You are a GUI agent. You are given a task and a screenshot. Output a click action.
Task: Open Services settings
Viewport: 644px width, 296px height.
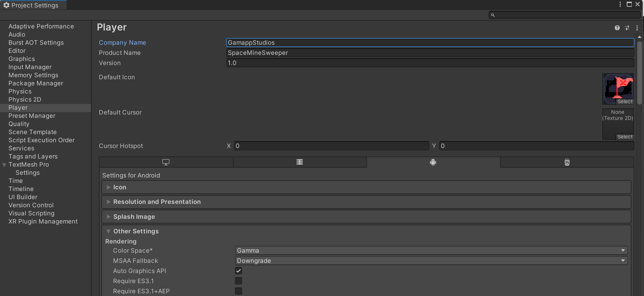[x=21, y=148]
